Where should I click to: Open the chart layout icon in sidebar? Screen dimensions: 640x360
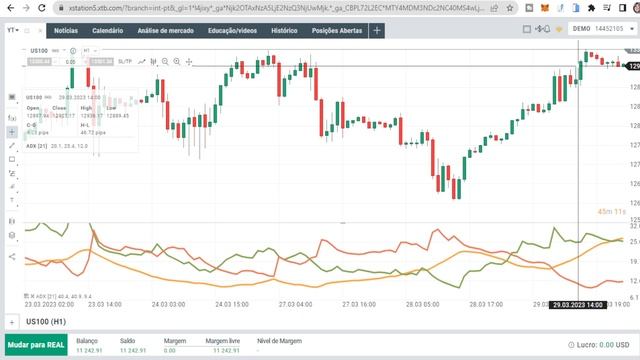point(12,221)
